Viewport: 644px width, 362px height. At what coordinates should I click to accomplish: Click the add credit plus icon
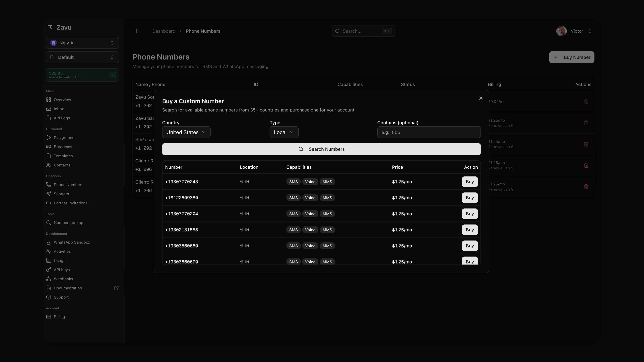click(x=113, y=75)
